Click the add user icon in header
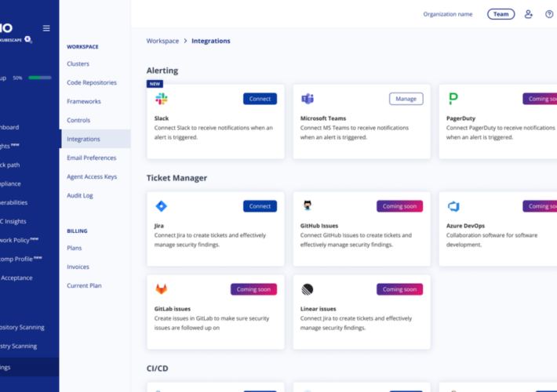Screen dimensions: 557x392 528,14
